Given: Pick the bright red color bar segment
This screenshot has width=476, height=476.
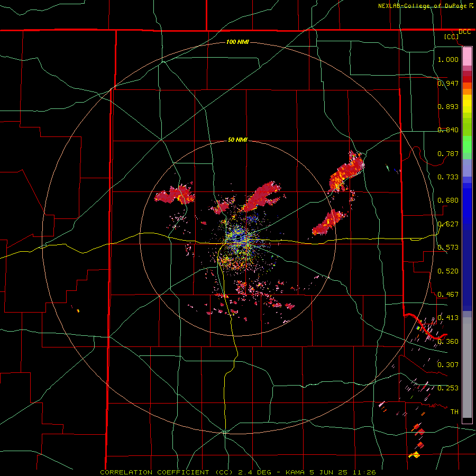Looking at the screenshot, I should point(467,79).
